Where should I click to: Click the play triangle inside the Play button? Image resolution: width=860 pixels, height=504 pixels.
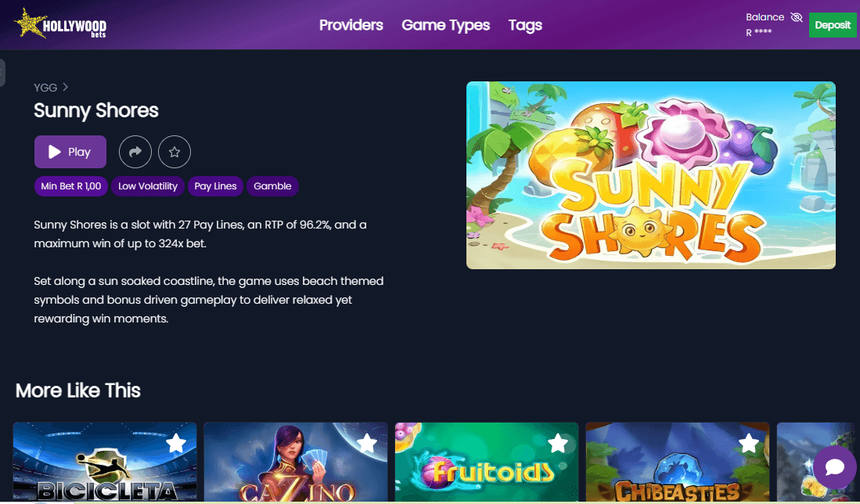pyautogui.click(x=56, y=151)
